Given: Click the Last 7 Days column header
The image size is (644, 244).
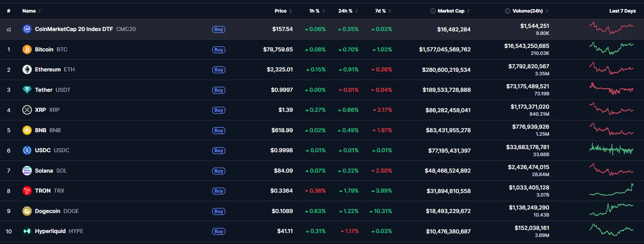Looking at the screenshot, I should 622,11.
